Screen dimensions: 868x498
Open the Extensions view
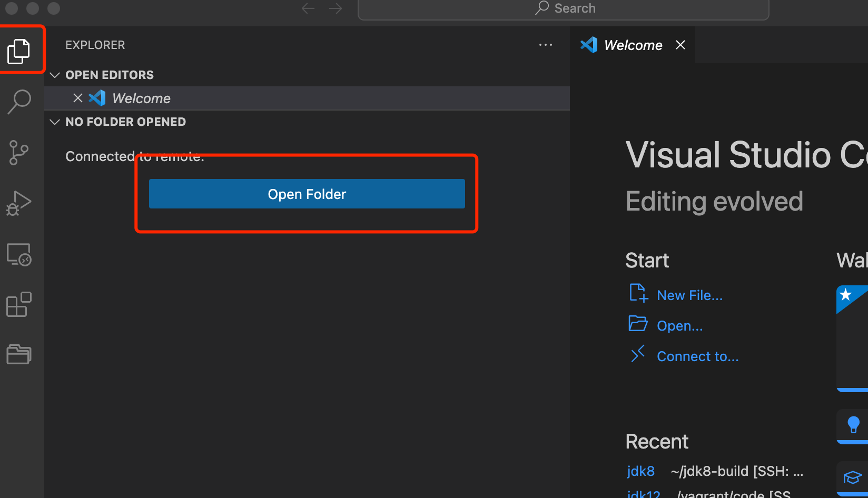point(19,304)
